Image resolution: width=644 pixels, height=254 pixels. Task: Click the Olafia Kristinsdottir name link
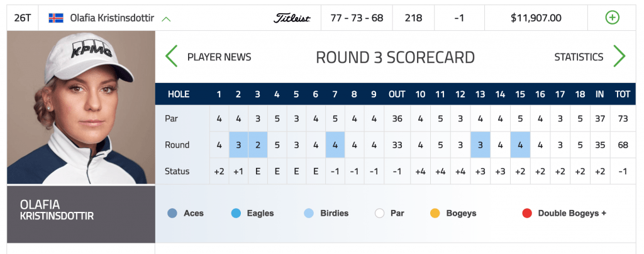112,18
